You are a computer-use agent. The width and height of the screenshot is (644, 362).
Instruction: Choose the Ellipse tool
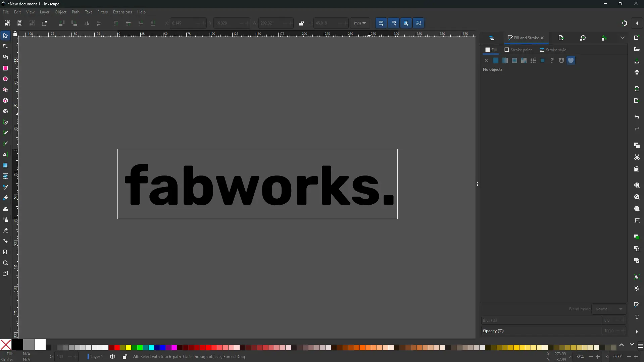point(5,79)
